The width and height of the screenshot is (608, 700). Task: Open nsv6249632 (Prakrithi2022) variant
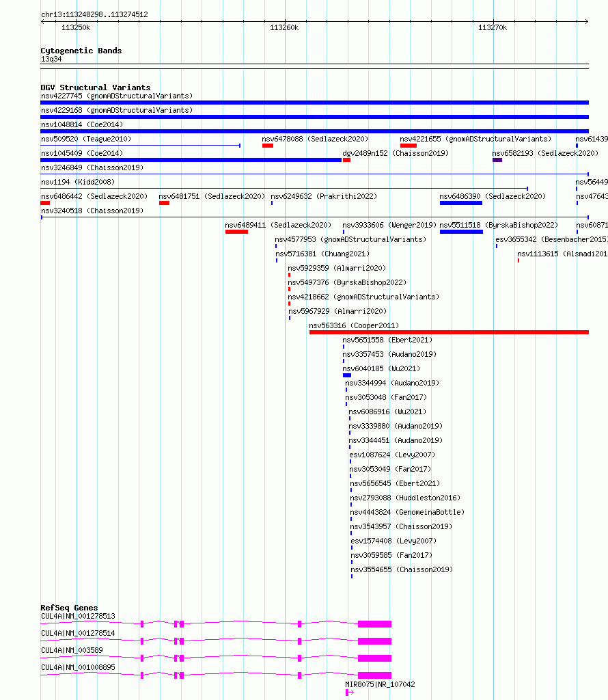pyautogui.click(x=324, y=196)
